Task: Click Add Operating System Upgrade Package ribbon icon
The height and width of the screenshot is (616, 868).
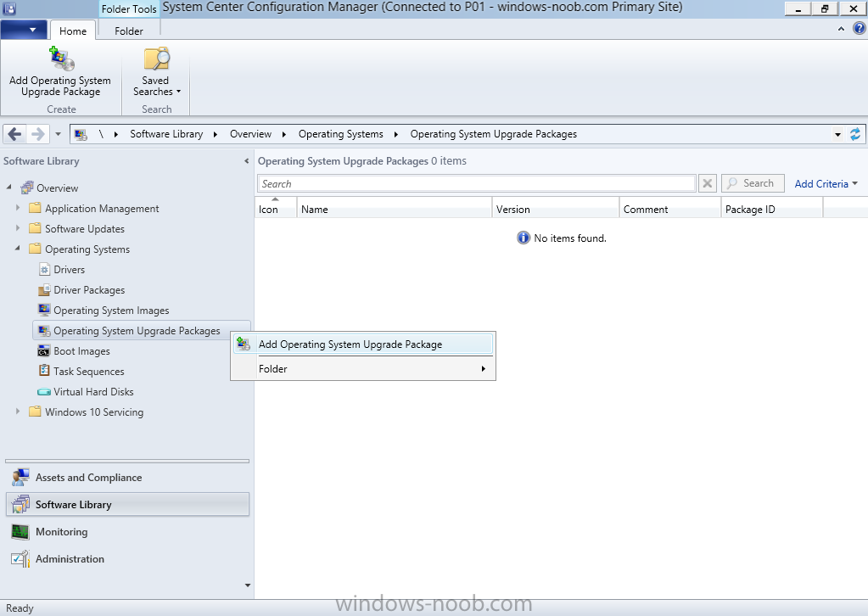Action: tap(61, 59)
